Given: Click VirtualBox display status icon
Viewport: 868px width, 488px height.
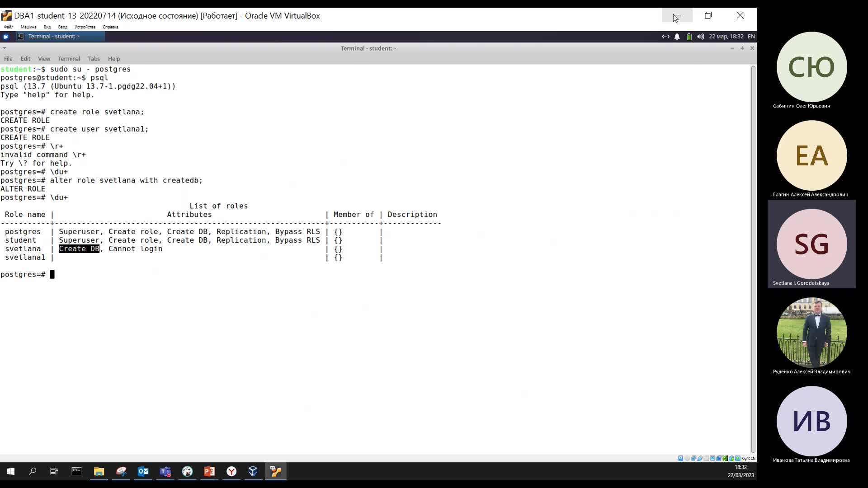Looking at the screenshot, I should click(712, 458).
